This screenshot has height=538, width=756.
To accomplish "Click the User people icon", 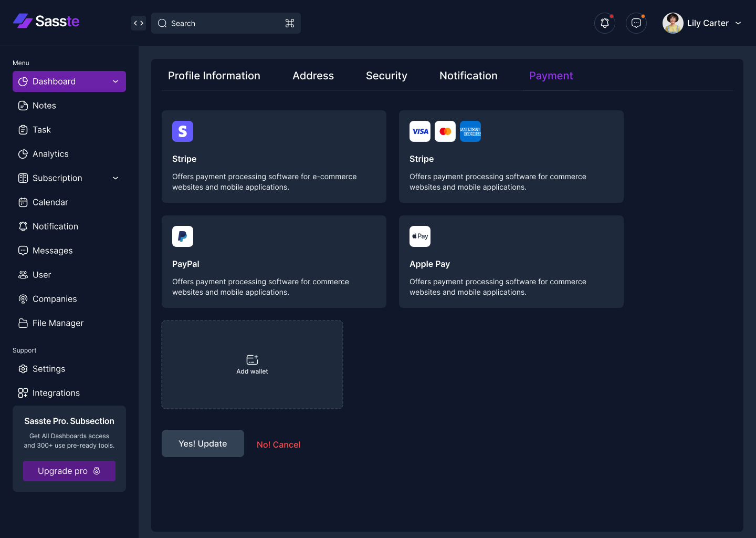I will point(23,275).
